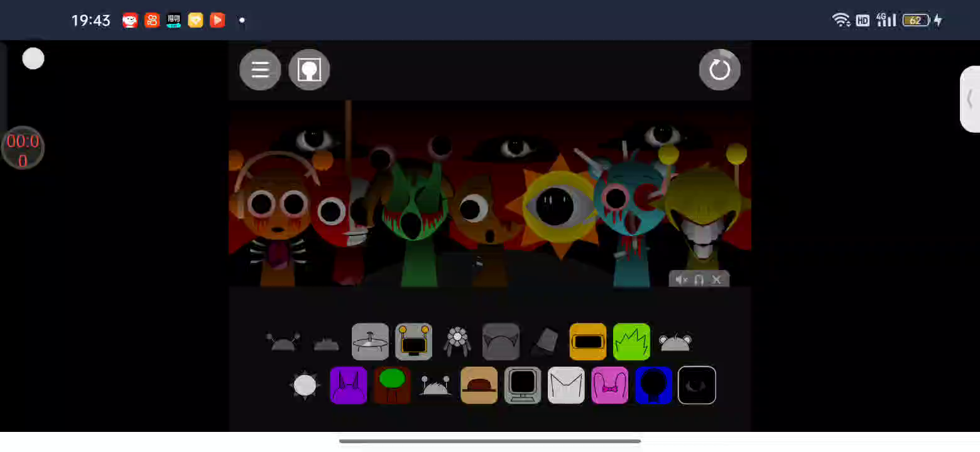The image size is (980, 452).
Task: Pick the blue icon with black silhouette
Action: (653, 385)
